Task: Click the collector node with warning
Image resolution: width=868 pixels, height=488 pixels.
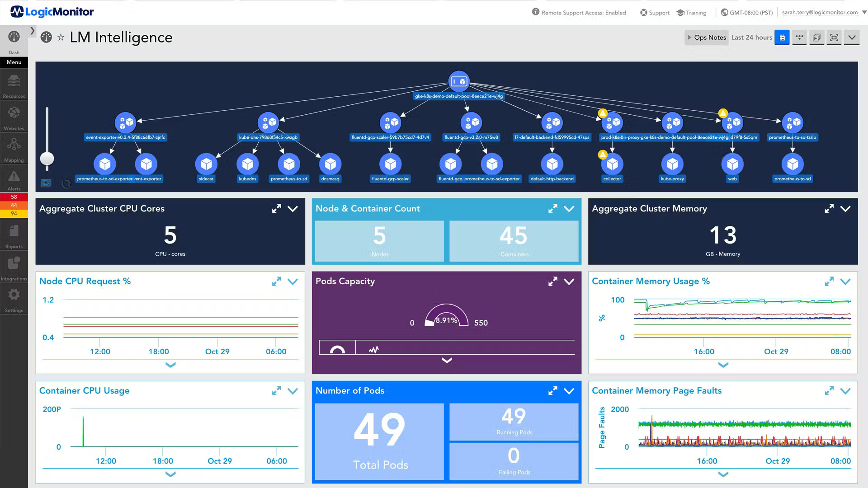Action: point(612,164)
